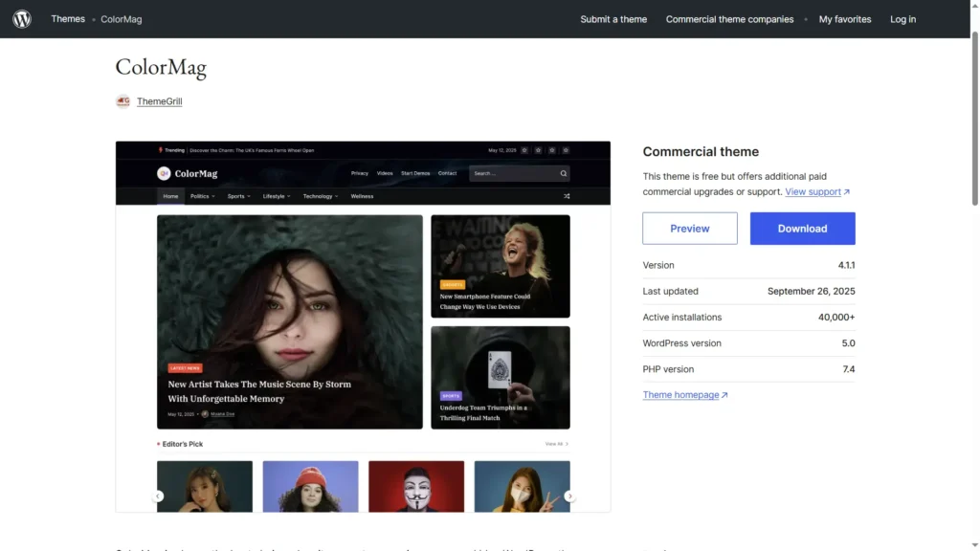Click the carousel next arrow in Editor's Pick
The width and height of the screenshot is (980, 551).
569,496
